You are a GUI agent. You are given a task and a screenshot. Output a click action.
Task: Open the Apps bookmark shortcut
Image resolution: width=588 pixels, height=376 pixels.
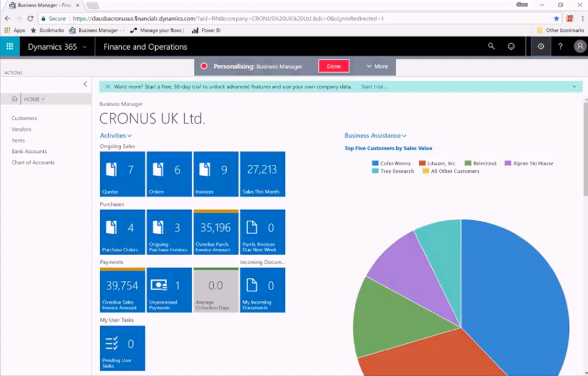(x=15, y=30)
